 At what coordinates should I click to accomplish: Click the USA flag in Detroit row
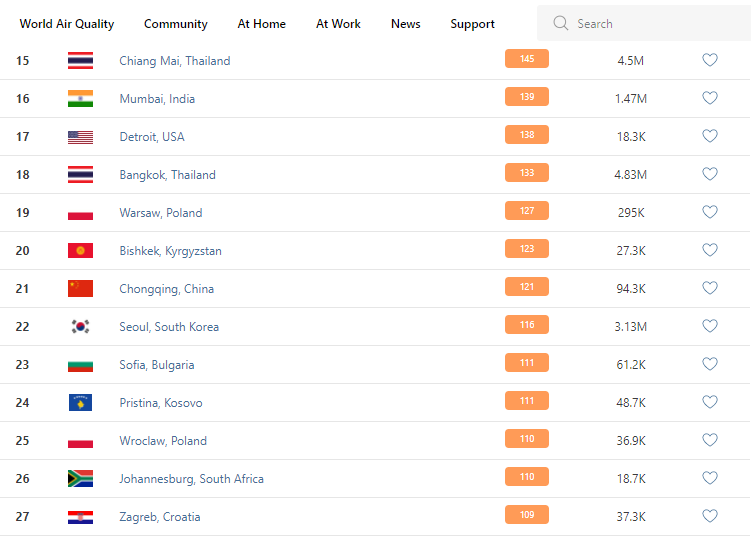(80, 136)
